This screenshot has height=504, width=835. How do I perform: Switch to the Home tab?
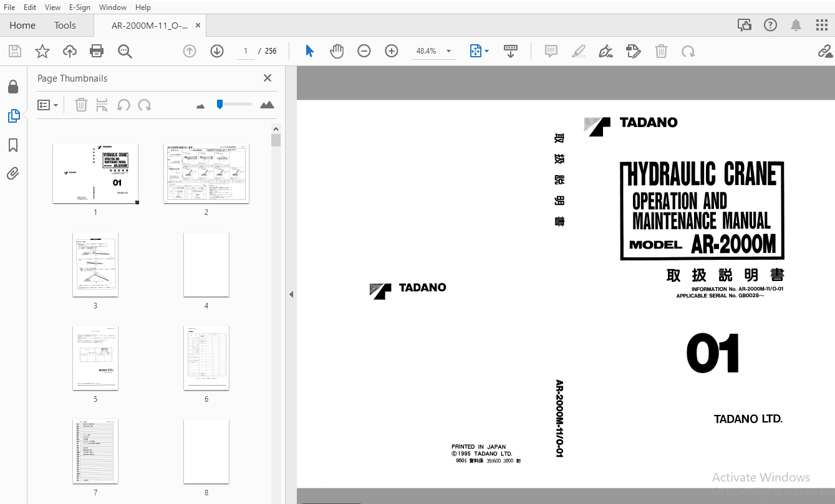click(22, 26)
